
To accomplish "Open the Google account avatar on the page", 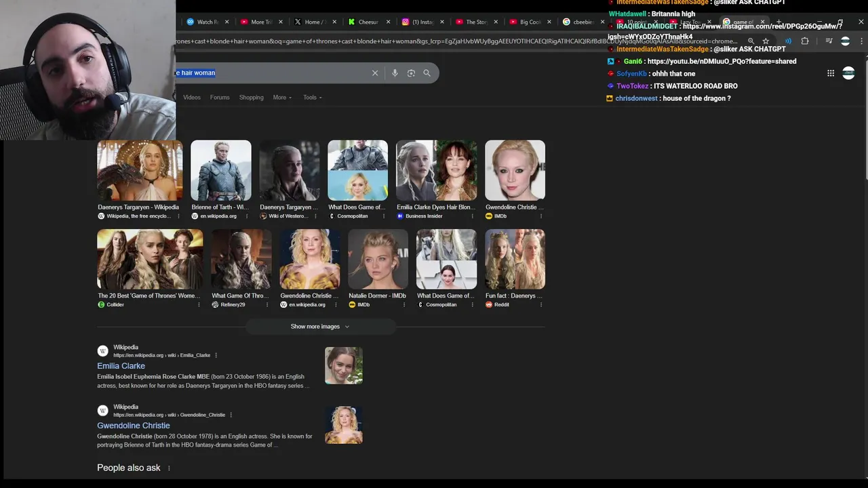I will coord(848,73).
